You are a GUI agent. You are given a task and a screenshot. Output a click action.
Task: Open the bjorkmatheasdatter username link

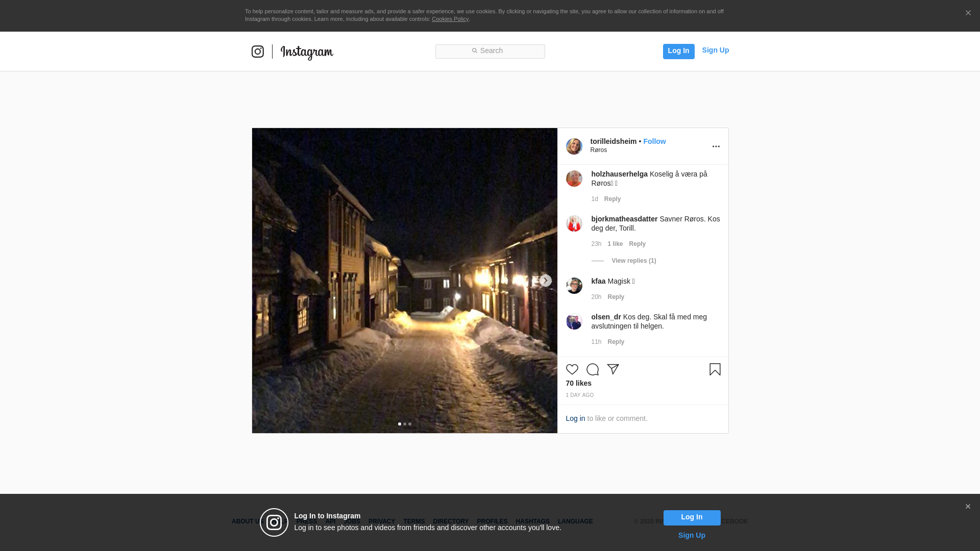pyautogui.click(x=625, y=219)
